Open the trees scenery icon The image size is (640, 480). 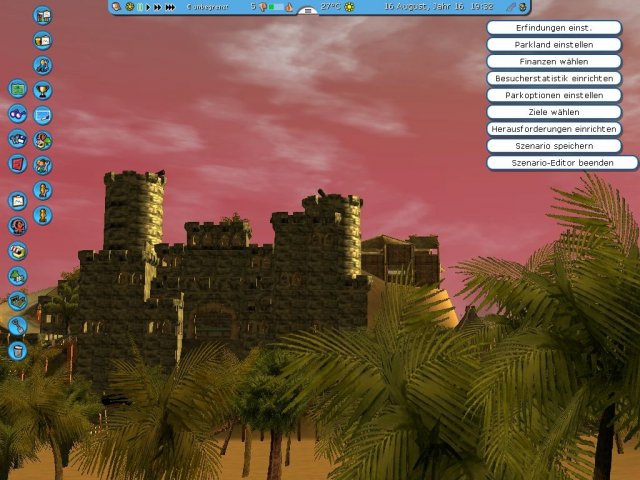click(x=18, y=276)
